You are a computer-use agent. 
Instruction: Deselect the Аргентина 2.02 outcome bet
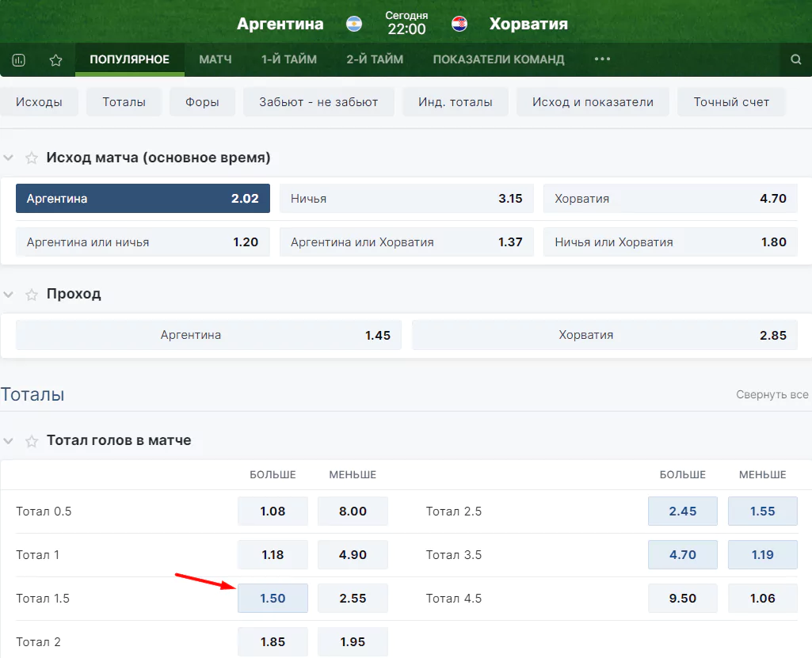(x=143, y=198)
